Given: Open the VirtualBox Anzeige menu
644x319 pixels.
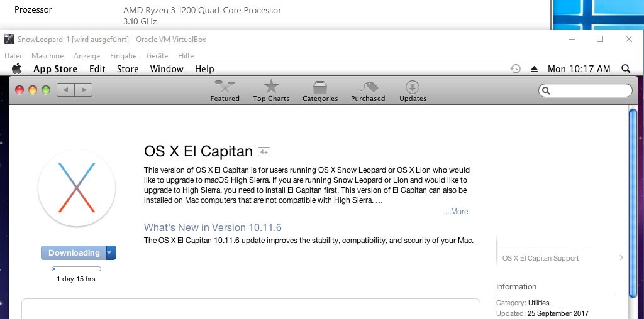Looking at the screenshot, I should point(87,56).
